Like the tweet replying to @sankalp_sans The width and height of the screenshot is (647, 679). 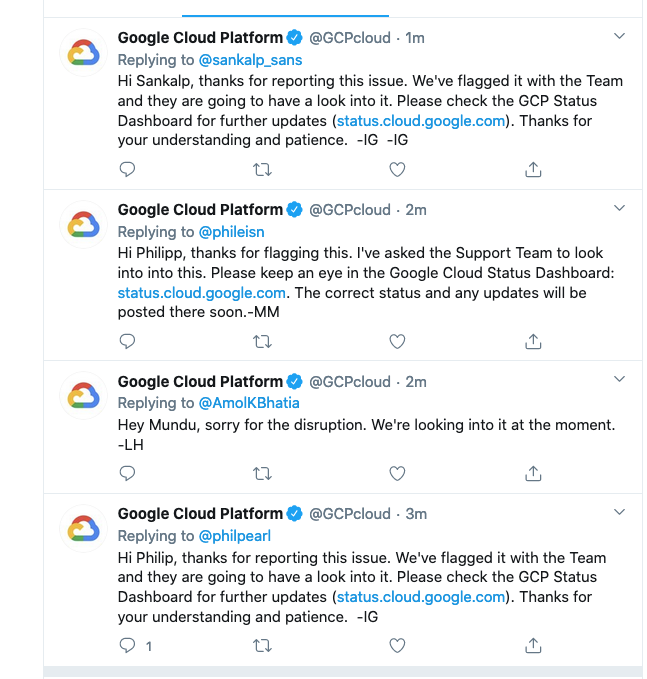(x=397, y=169)
